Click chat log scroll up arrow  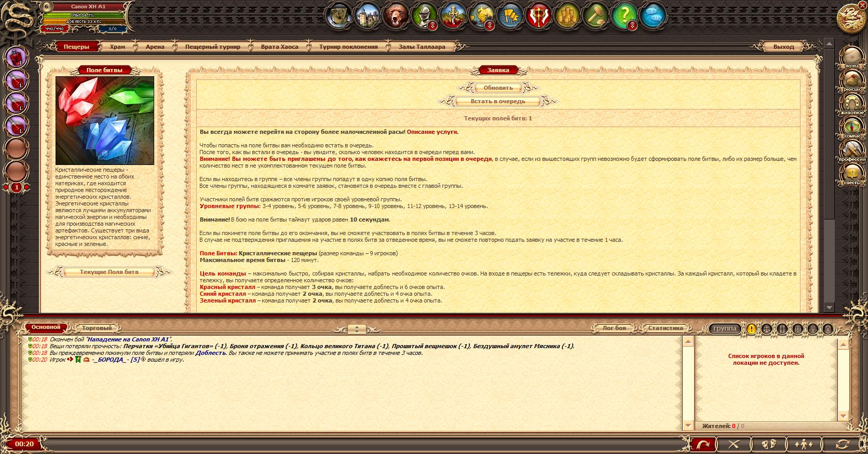(x=688, y=341)
